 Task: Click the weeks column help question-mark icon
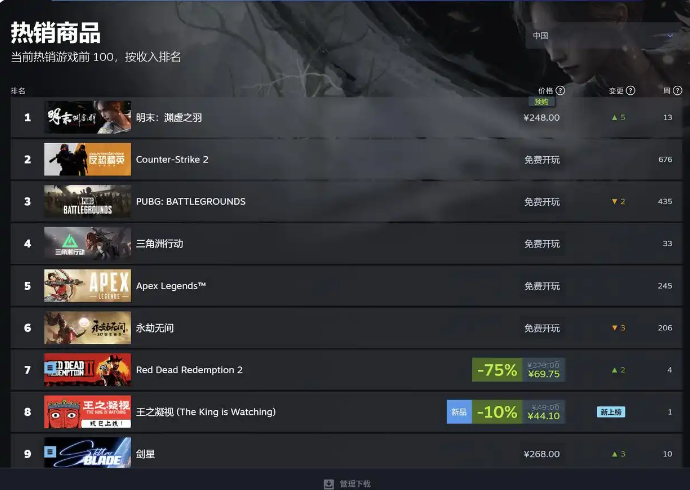point(677,91)
